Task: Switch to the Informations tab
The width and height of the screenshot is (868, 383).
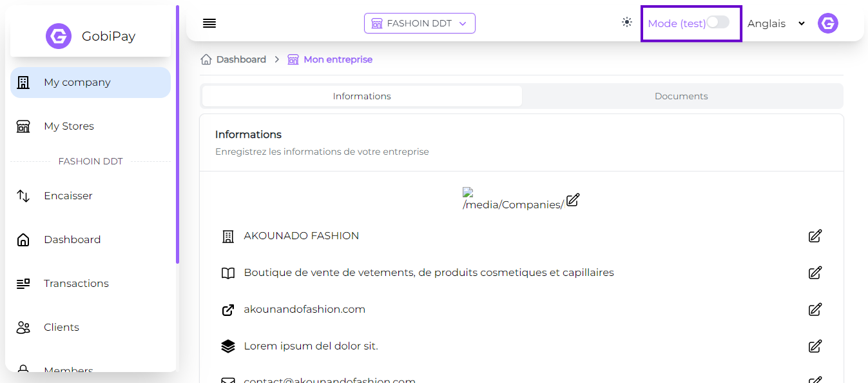Action: tap(362, 96)
